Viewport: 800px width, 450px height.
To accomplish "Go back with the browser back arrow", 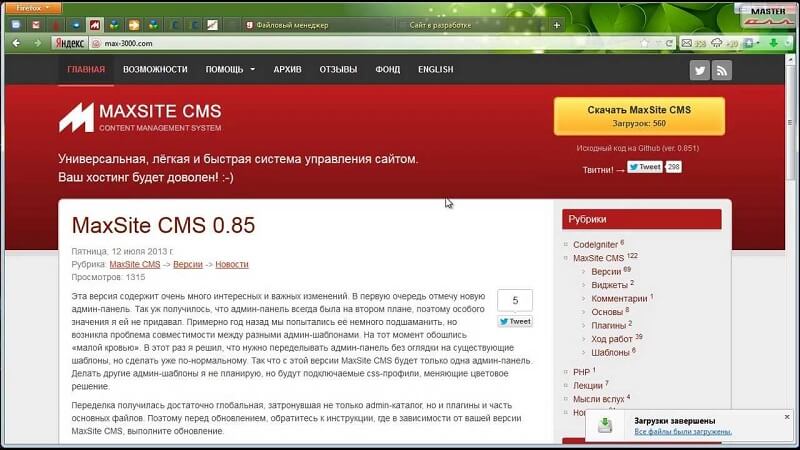I will pyautogui.click(x=16, y=43).
